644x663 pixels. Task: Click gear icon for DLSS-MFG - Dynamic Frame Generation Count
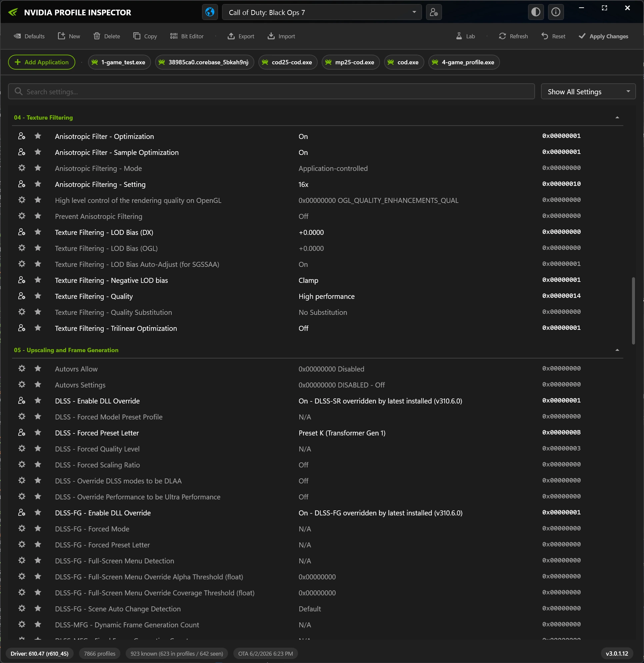click(22, 624)
